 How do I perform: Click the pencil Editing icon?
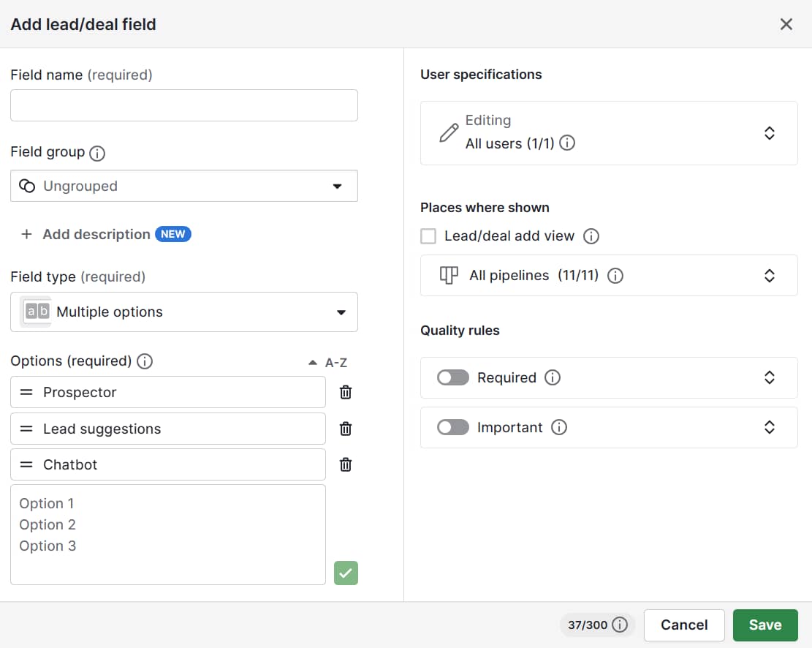coord(449,132)
